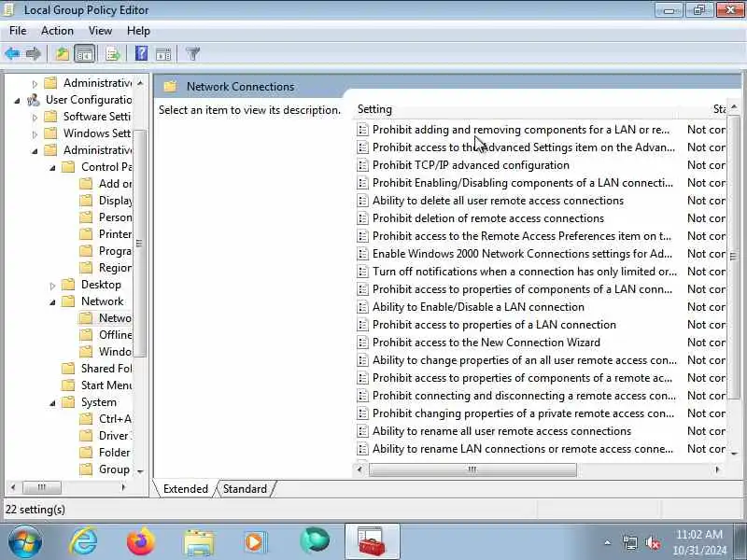
Task: Click the Export List toolbar icon
Action: click(x=112, y=54)
